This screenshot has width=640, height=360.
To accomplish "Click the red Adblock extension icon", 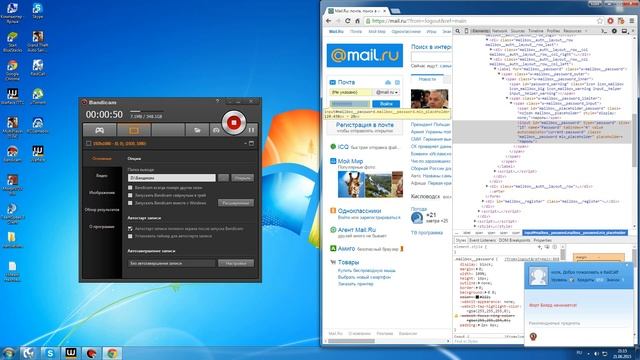I will point(610,21).
